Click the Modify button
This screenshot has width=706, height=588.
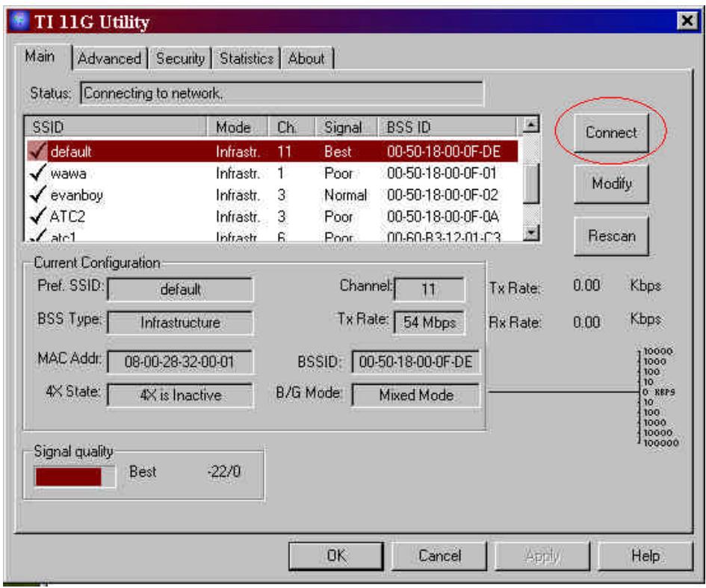(611, 184)
